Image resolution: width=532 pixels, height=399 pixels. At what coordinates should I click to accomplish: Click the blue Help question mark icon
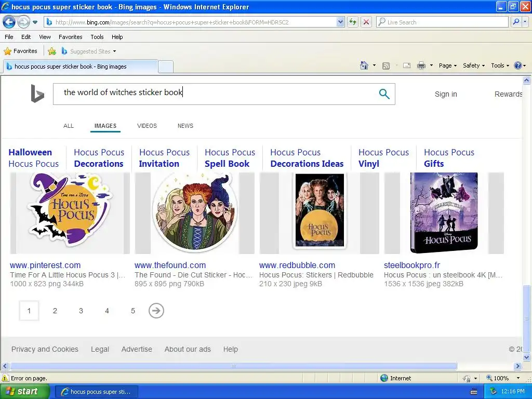click(518, 65)
